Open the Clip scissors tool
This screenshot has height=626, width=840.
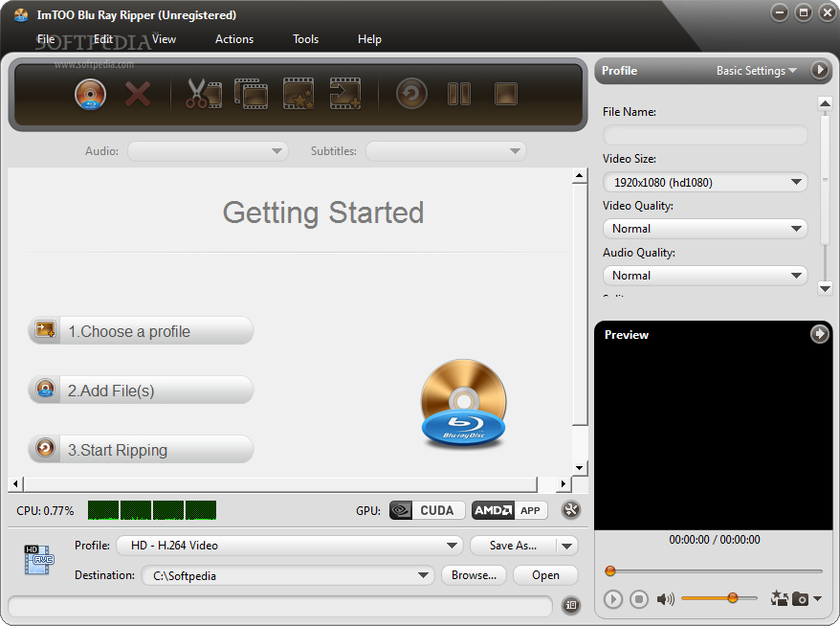coord(204,94)
